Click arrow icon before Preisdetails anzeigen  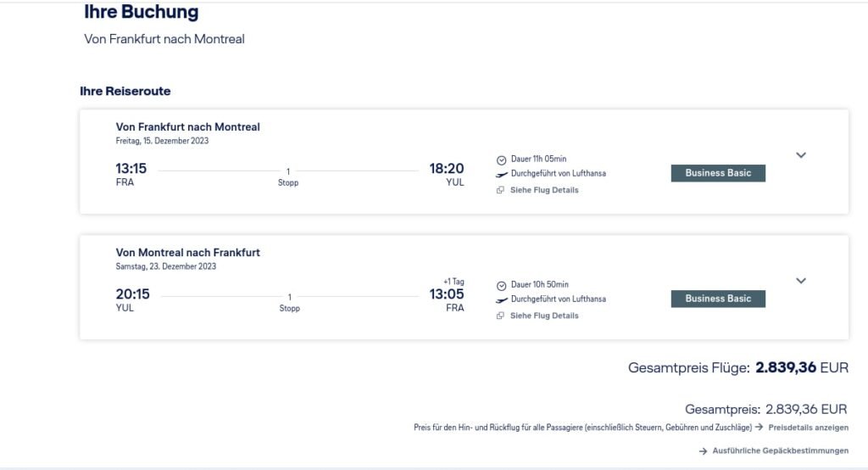point(759,427)
